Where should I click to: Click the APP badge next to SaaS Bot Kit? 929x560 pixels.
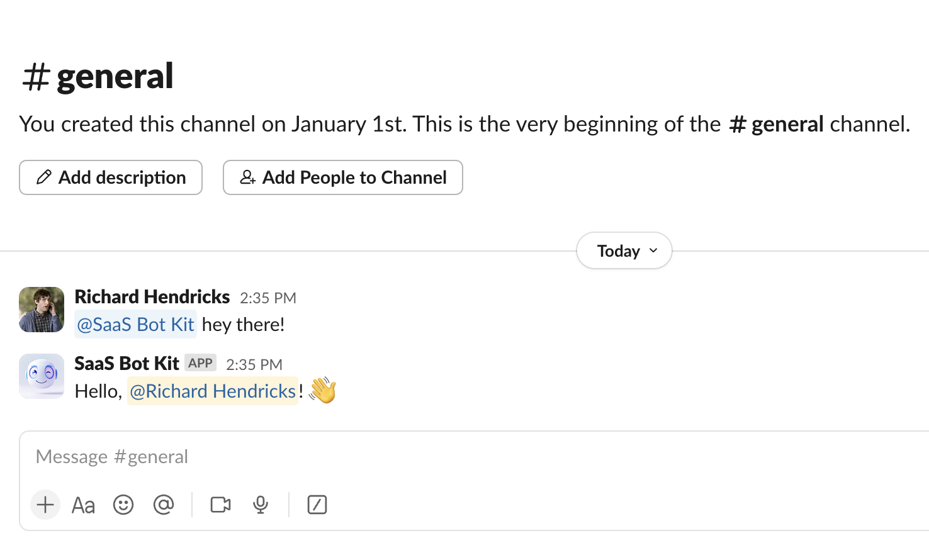201,362
